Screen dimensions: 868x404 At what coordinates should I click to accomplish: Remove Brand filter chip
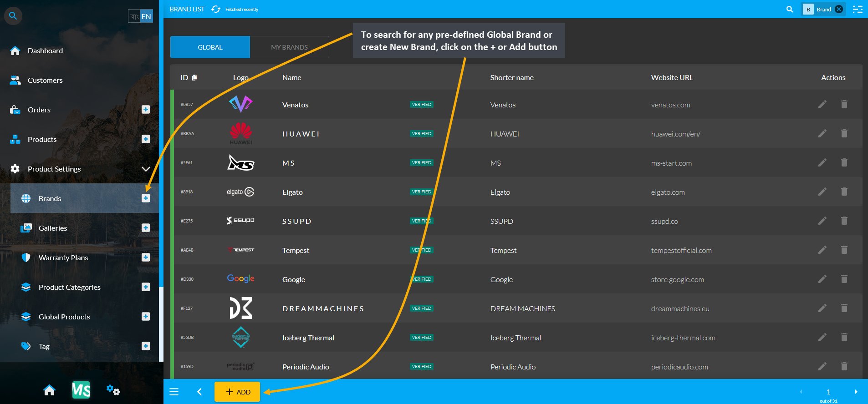(839, 9)
